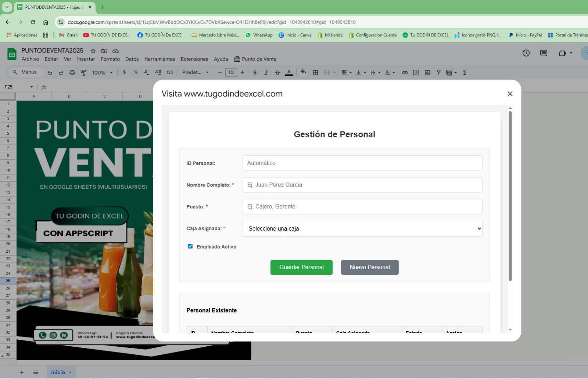
Task: Open the name box F25 dropdown
Action: [x=32, y=87]
